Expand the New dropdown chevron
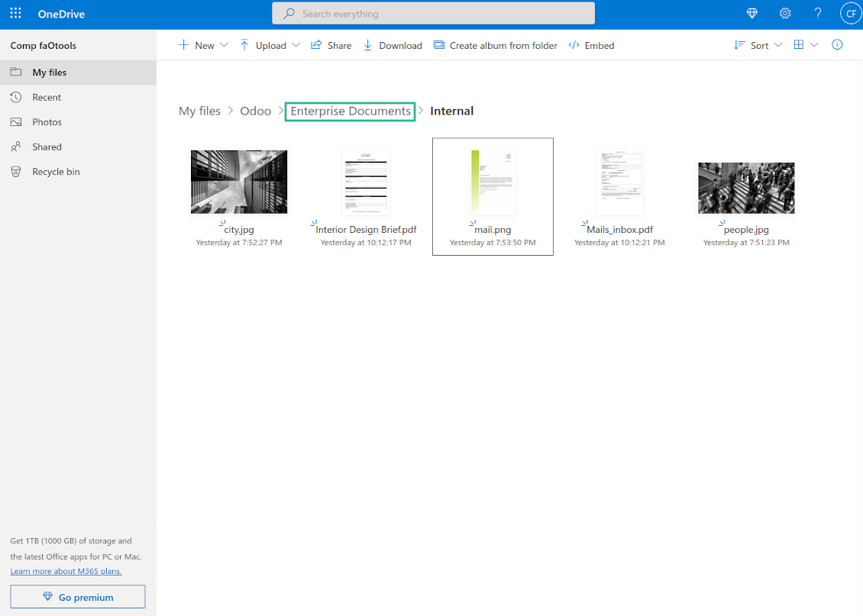The width and height of the screenshot is (863, 616). 224,45
